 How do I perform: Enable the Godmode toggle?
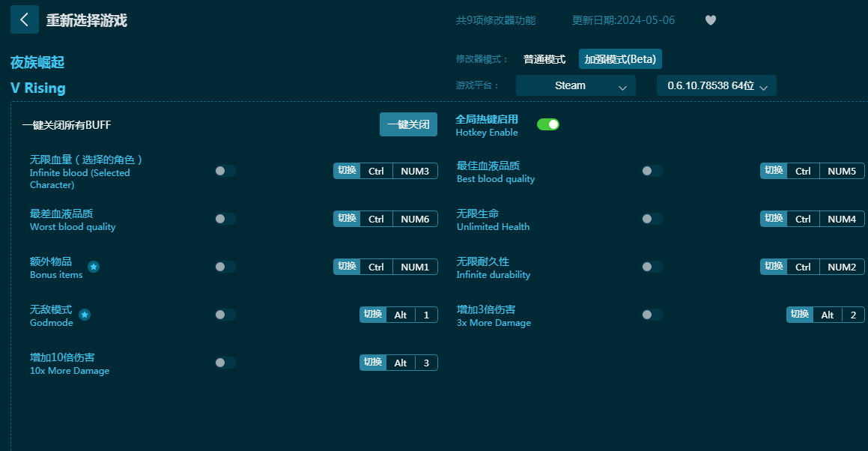(225, 315)
